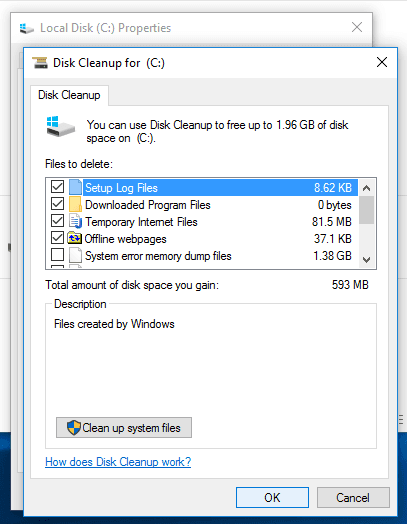The width and height of the screenshot is (407, 524).
Task: Click the Setup Log Files icon
Action: 75,187
